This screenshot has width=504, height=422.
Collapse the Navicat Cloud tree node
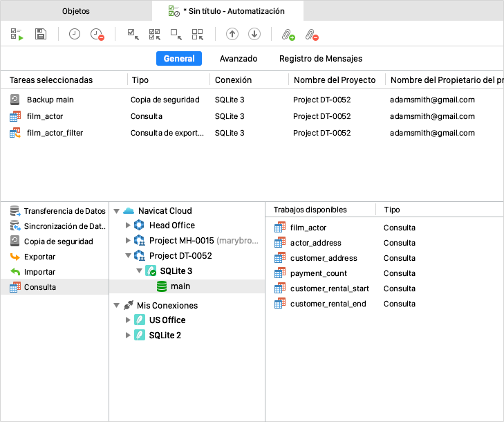tap(117, 211)
